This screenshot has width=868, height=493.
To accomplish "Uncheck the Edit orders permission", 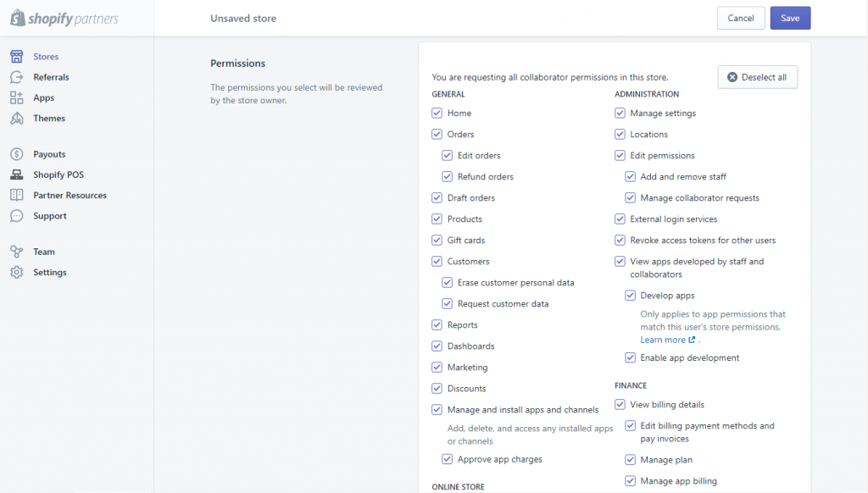I will click(x=448, y=156).
